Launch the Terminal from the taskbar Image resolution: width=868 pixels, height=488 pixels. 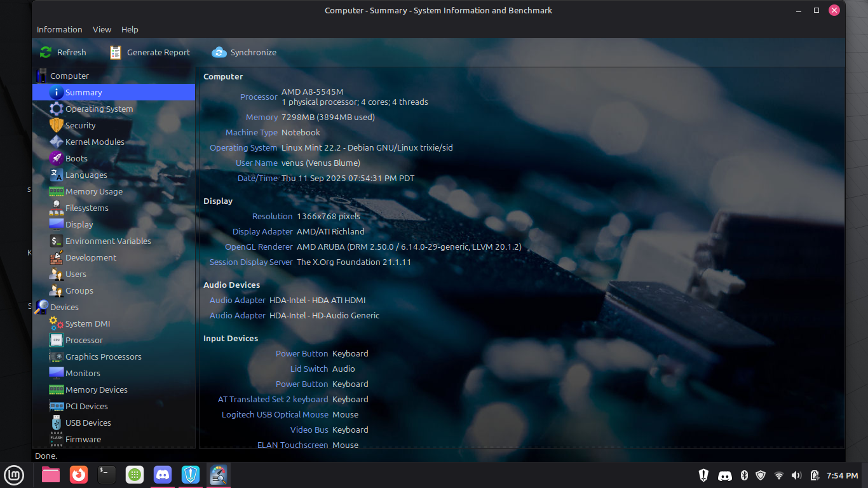[x=107, y=475]
